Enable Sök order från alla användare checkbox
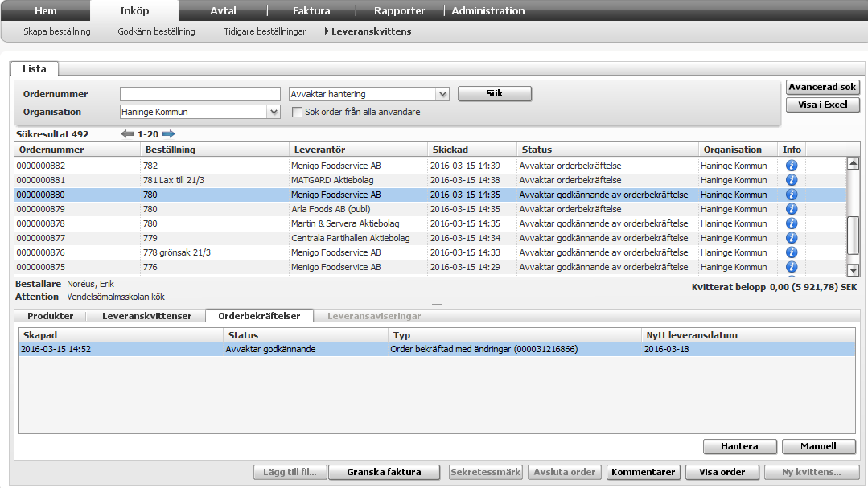Screen dimensions: 868x488 [x=298, y=112]
